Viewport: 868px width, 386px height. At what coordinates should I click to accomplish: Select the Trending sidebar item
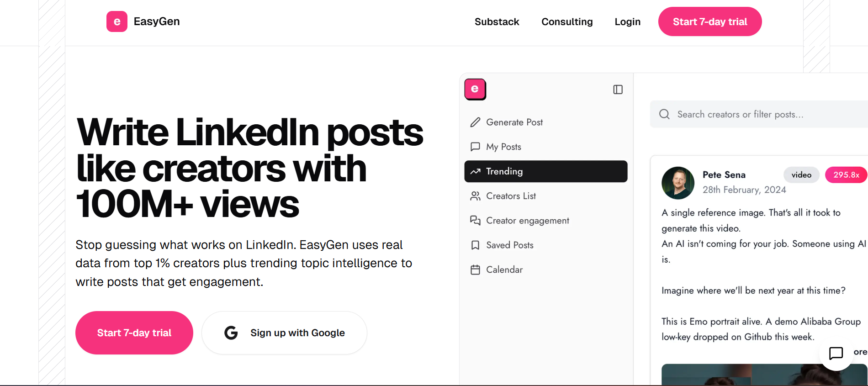pos(546,171)
